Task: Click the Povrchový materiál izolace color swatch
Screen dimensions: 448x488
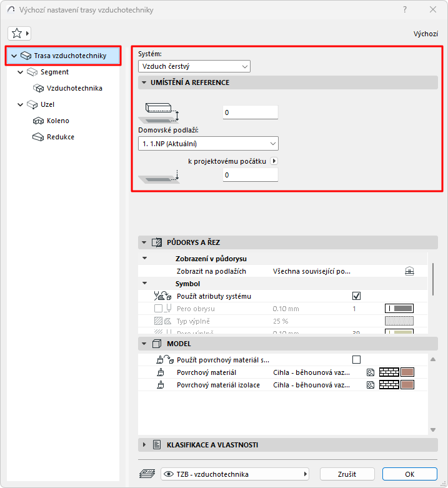Action: tap(407, 385)
